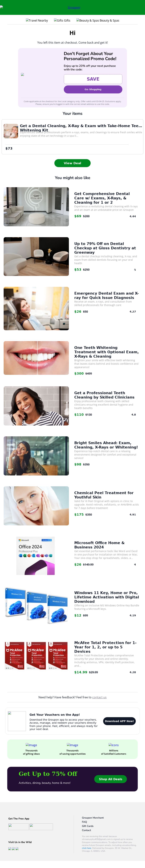Open GLO Dental Group deal image

[36, 207]
